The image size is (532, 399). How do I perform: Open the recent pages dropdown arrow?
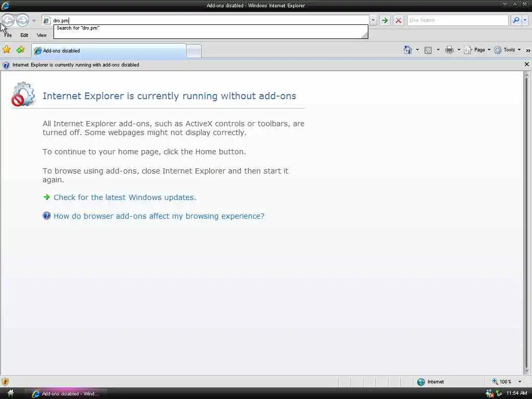point(34,21)
